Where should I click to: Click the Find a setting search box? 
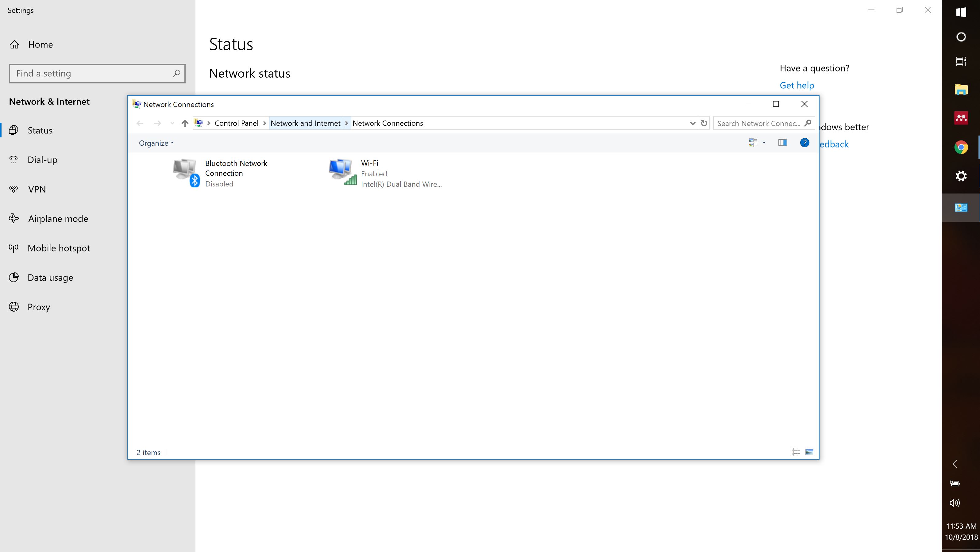pyautogui.click(x=91, y=73)
